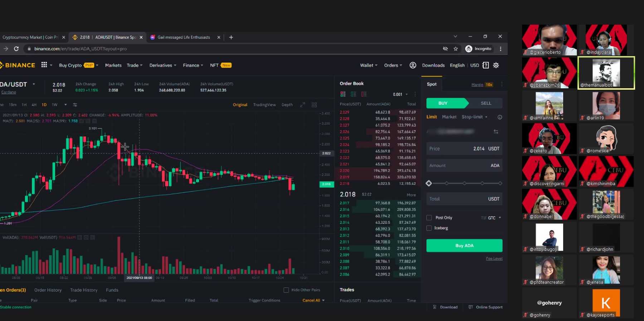Click More in order book
Viewport: 644px width, 321px height.
(411, 195)
